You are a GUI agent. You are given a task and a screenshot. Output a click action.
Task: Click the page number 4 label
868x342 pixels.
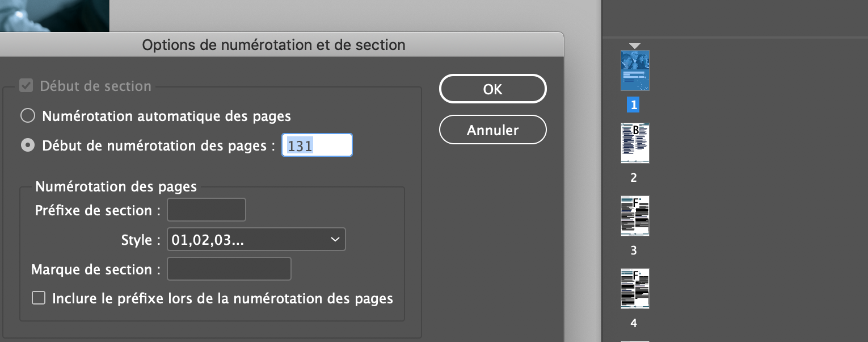(x=634, y=323)
